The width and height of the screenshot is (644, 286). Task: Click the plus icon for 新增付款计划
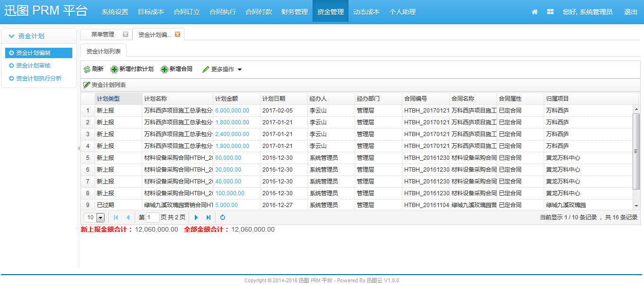click(114, 69)
